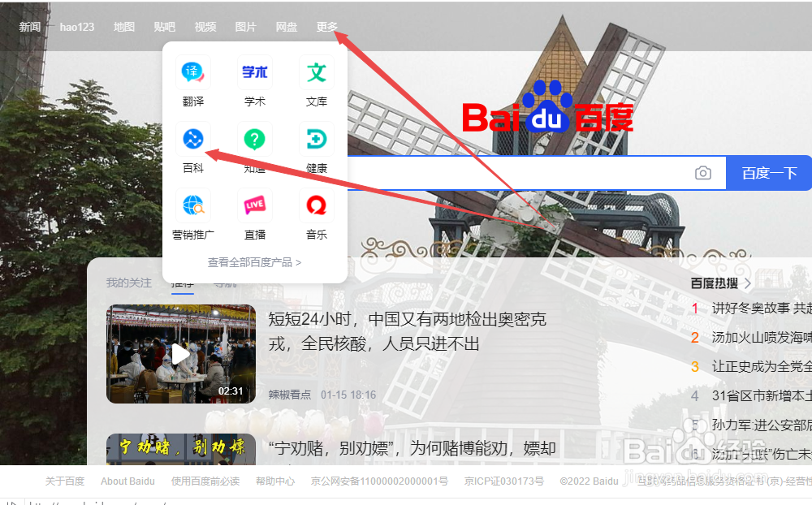Open hot search 孙力军 进公安部
The image size is (812, 505).
click(762, 425)
